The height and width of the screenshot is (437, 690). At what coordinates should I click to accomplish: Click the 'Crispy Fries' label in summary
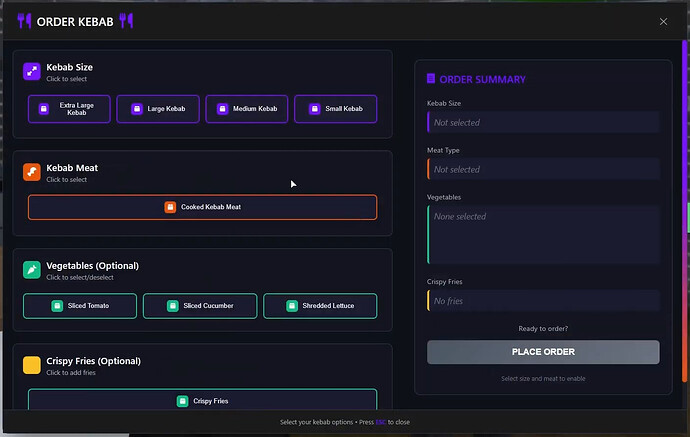coord(444,282)
